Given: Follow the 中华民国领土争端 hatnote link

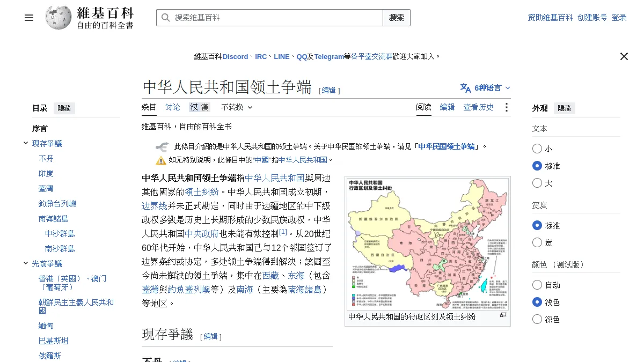Looking at the screenshot, I should [x=447, y=146].
